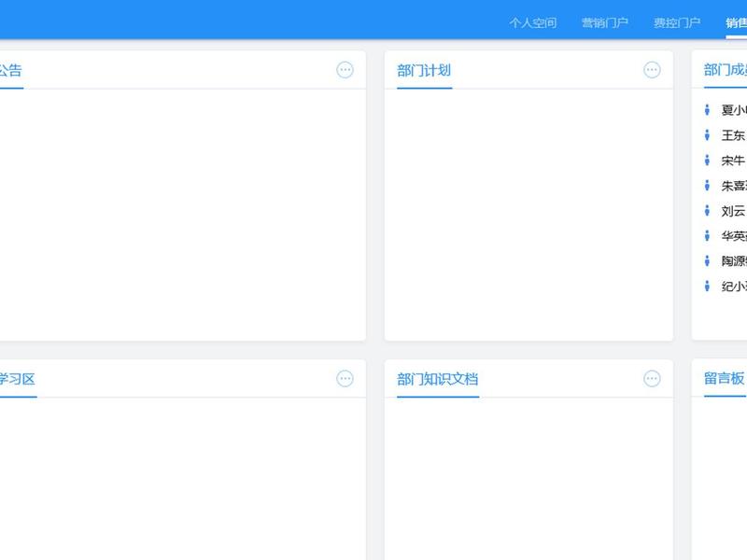This screenshot has width=747, height=560.
Task: Click the person icon beside 夏小
Action: pyautogui.click(x=707, y=110)
